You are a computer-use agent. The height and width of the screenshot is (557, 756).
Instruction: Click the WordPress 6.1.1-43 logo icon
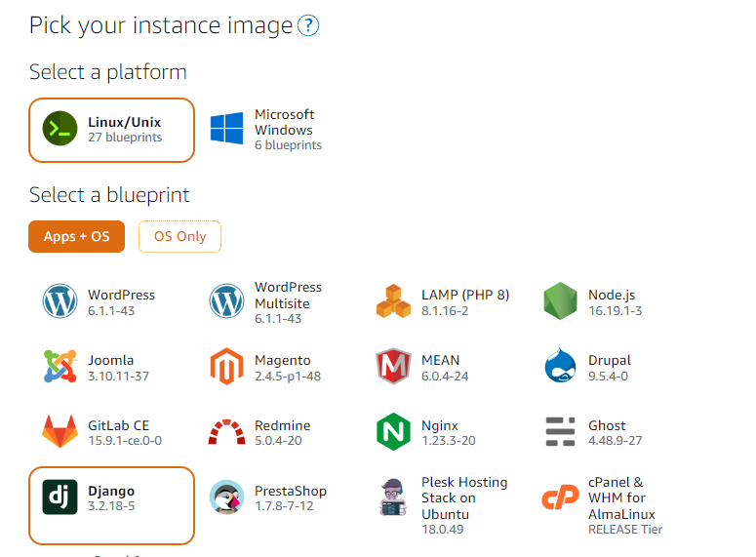click(60, 300)
